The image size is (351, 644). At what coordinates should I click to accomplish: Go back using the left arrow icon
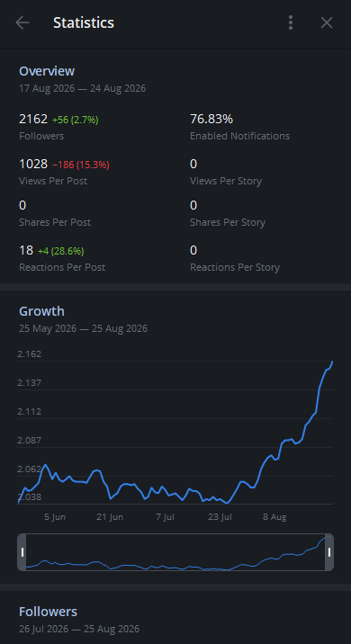tap(22, 22)
